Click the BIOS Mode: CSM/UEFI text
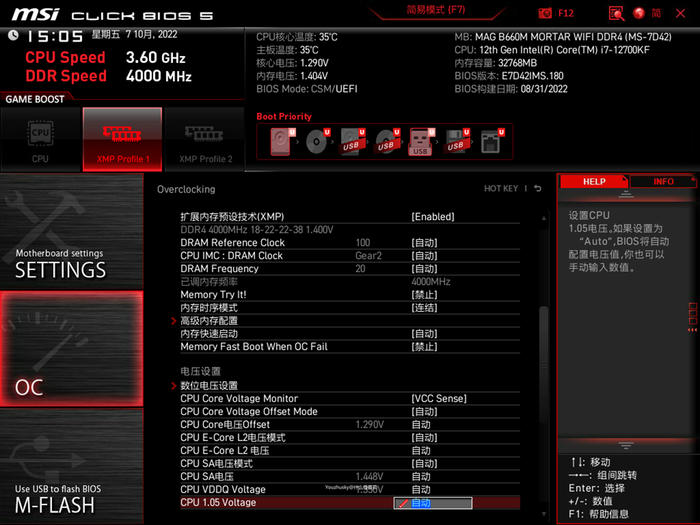 click(x=307, y=89)
